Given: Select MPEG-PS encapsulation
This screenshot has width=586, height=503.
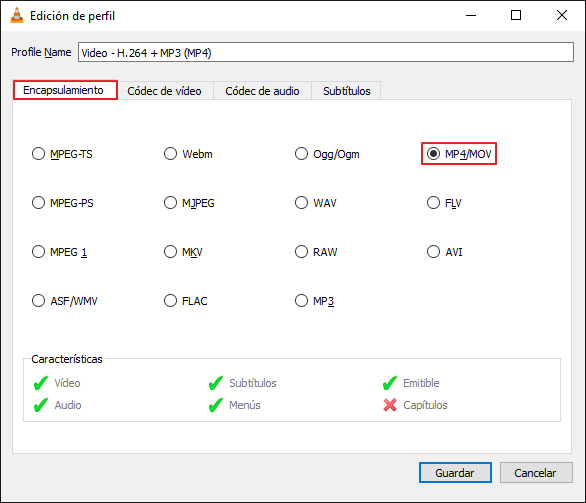Looking at the screenshot, I should pos(62,203).
